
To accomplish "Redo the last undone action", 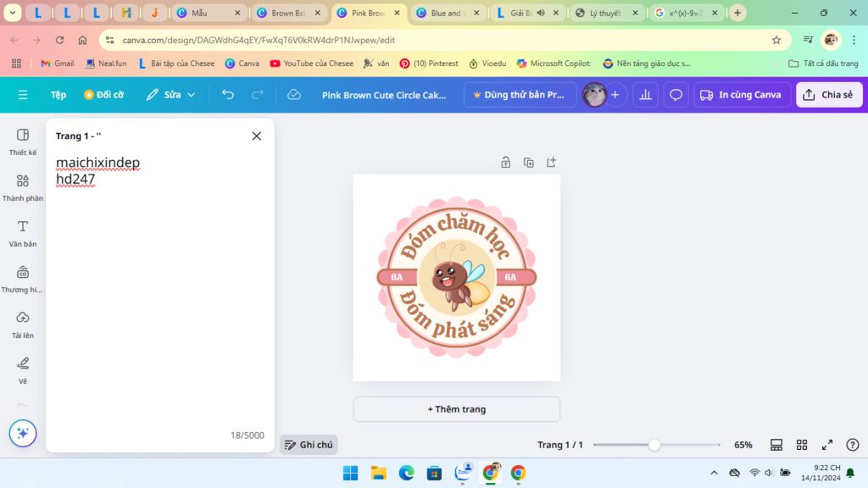I will tap(258, 95).
